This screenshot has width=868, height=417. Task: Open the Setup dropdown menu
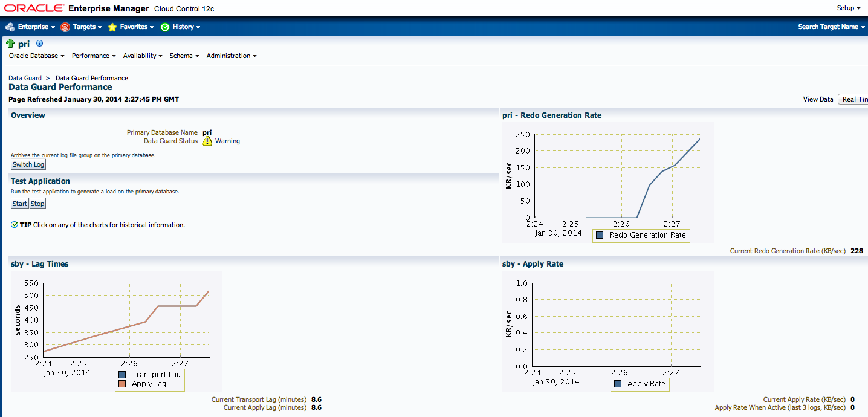pos(848,8)
